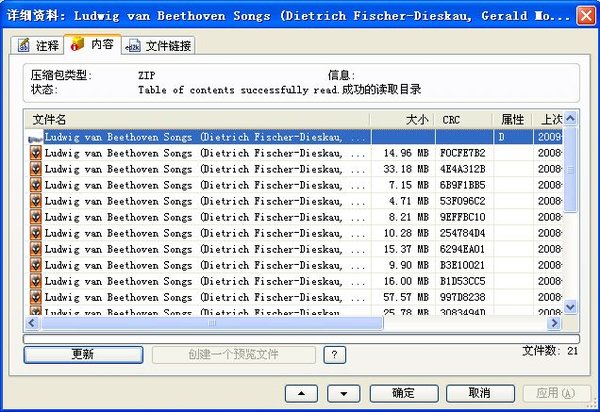Screen dimensions: 600x412
Task: Click the size cell 57.57 MB
Action: tap(406, 297)
